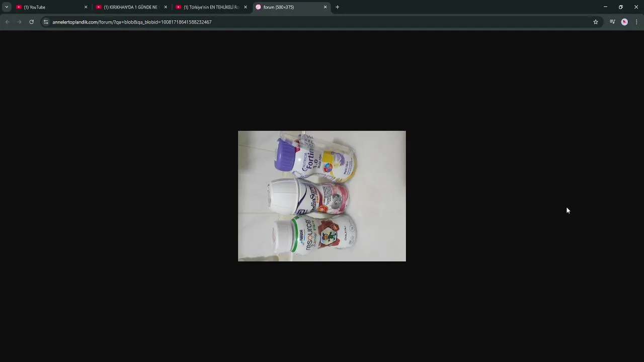
Task: Close the Türkiye'nin EN TEHLİKELİ tab
Action: 246,7
